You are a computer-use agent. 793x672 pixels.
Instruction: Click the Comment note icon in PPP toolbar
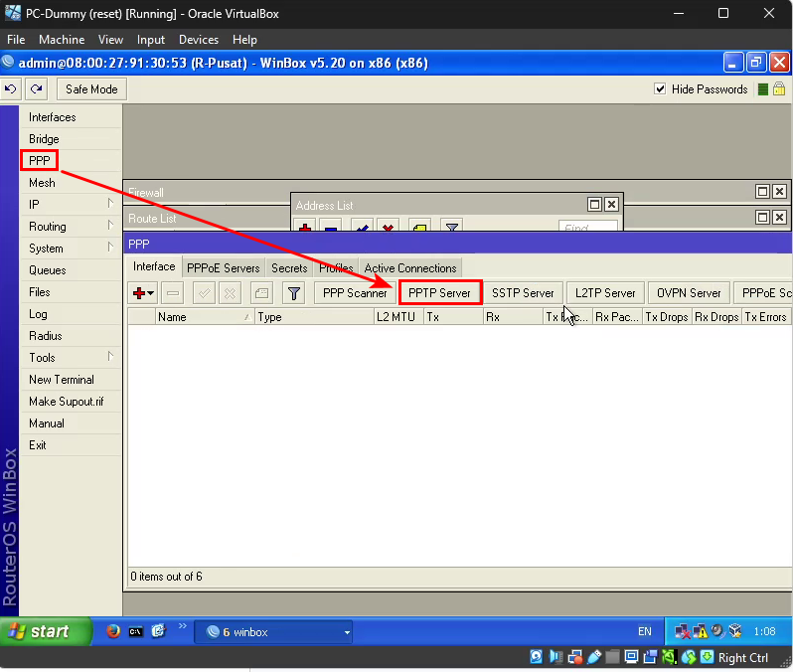(x=262, y=293)
